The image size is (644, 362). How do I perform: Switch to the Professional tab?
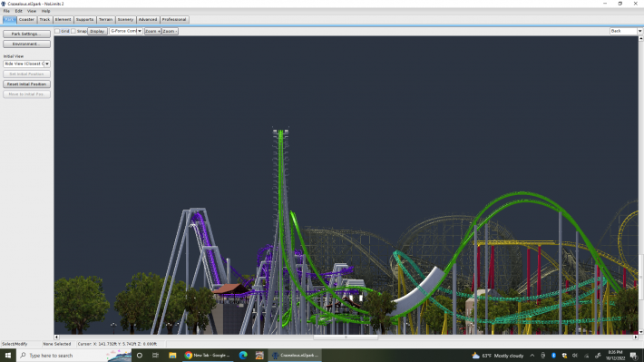click(x=174, y=20)
